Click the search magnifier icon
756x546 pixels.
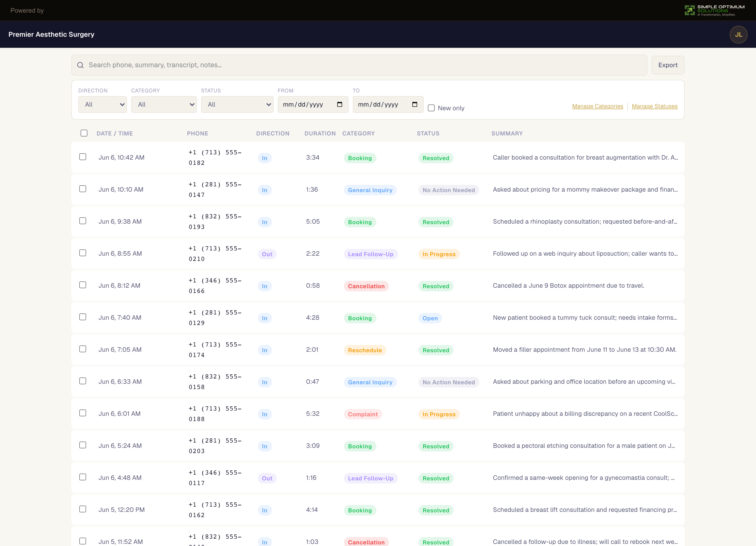coord(80,65)
